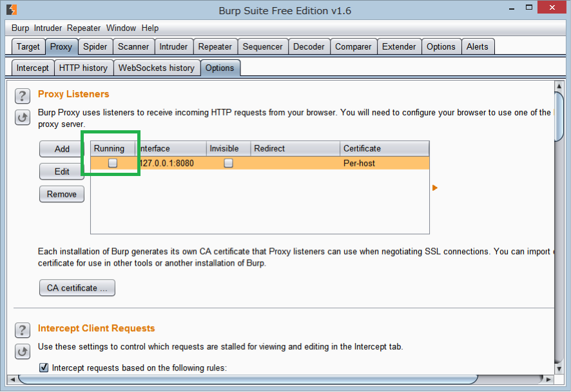This screenshot has width=571, height=392.
Task: Toggle the Invisible checkbox for 127.0.0.1:8080 listener
Action: 228,163
